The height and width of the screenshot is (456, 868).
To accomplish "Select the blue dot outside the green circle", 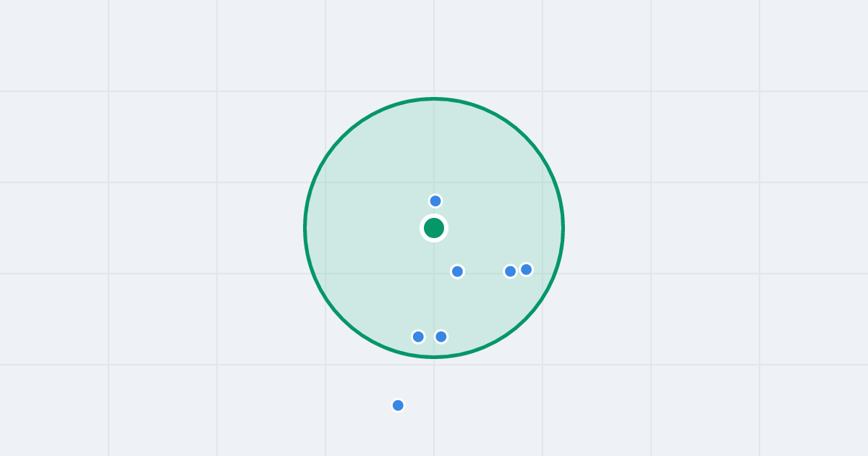I will pyautogui.click(x=398, y=405).
